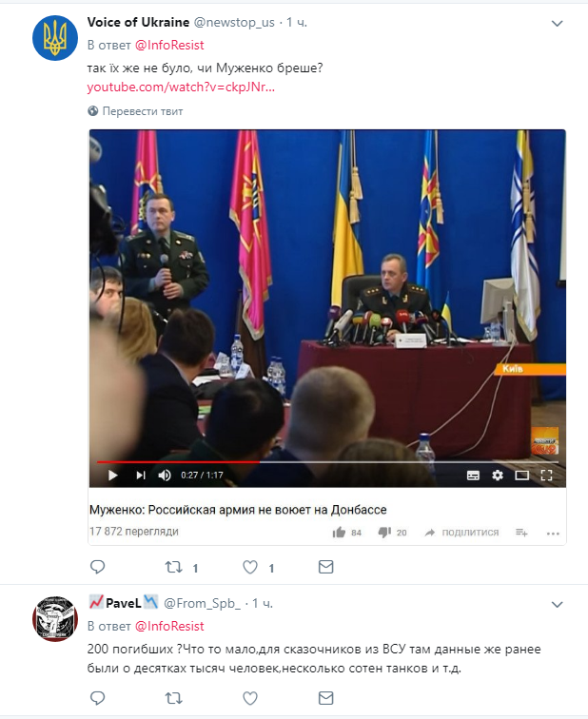The image size is (588, 719).
Task: Skip to next video in player
Action: (x=141, y=476)
